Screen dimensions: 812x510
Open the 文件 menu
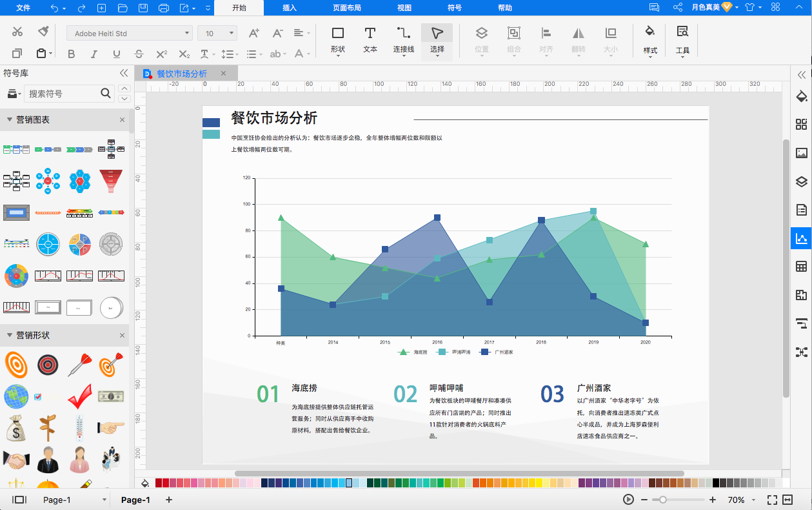click(x=23, y=8)
